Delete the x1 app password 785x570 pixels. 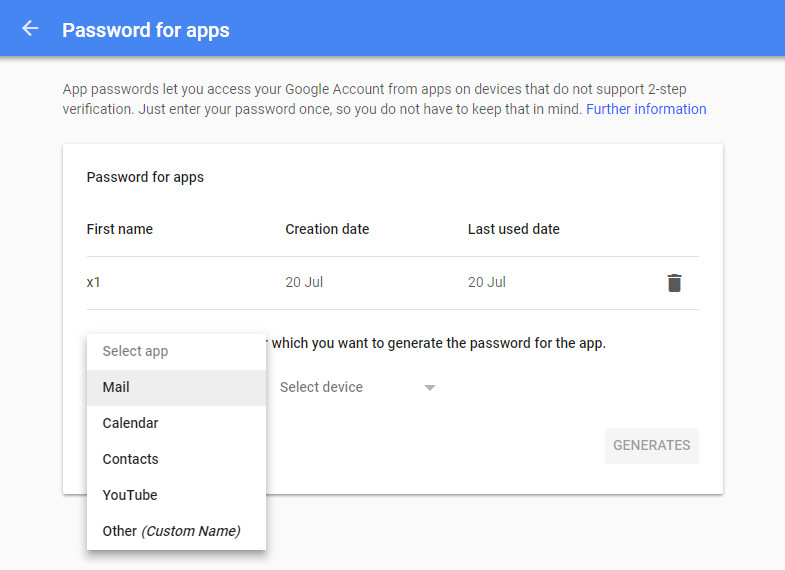coord(674,283)
